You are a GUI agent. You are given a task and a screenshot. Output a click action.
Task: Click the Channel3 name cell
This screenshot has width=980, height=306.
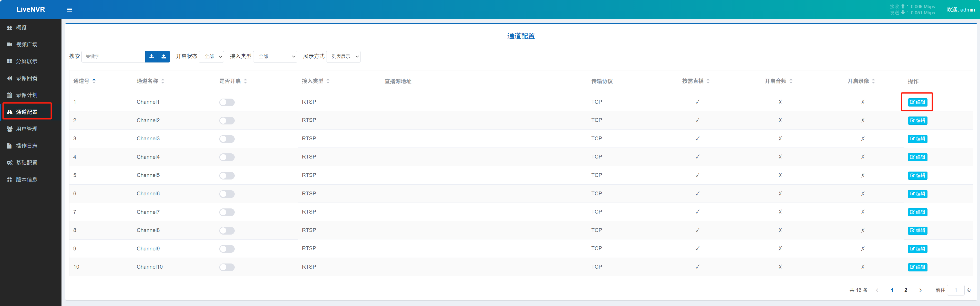(148, 138)
